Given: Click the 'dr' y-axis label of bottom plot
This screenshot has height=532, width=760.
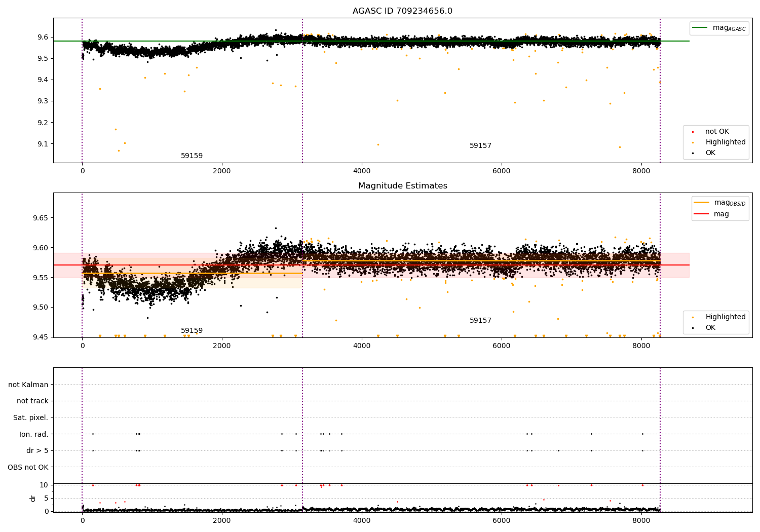Looking at the screenshot, I should [x=33, y=498].
